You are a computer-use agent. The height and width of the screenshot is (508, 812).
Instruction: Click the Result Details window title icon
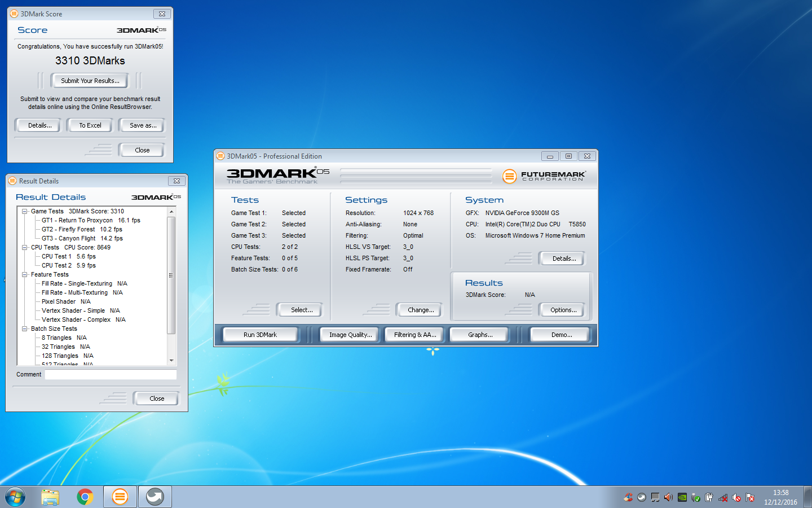12,181
